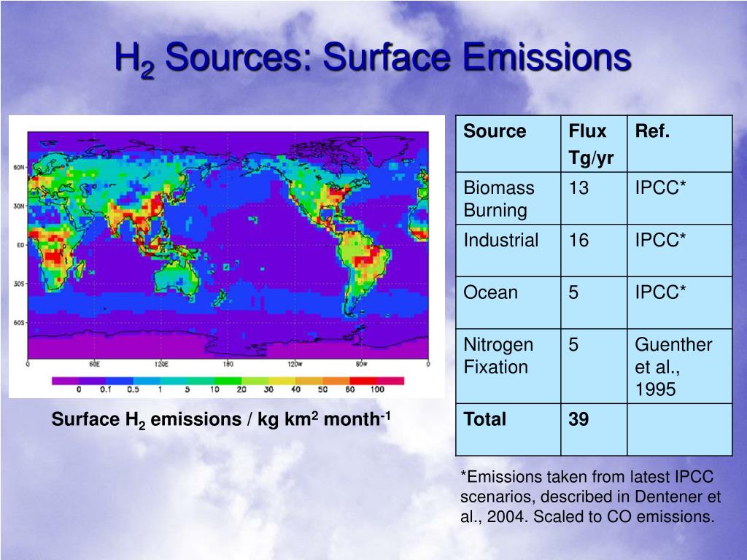747x560 pixels.
Task: Click the flux value '13'
Action: pyautogui.click(x=578, y=187)
